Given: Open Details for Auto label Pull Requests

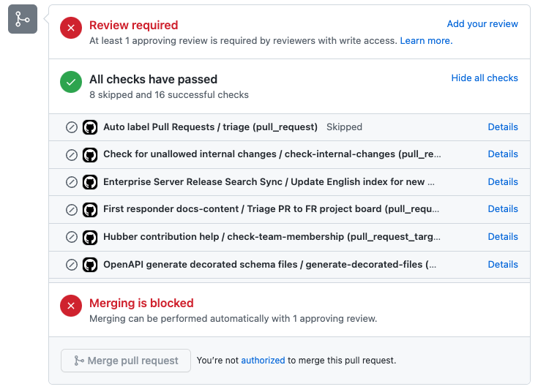Looking at the screenshot, I should [503, 127].
